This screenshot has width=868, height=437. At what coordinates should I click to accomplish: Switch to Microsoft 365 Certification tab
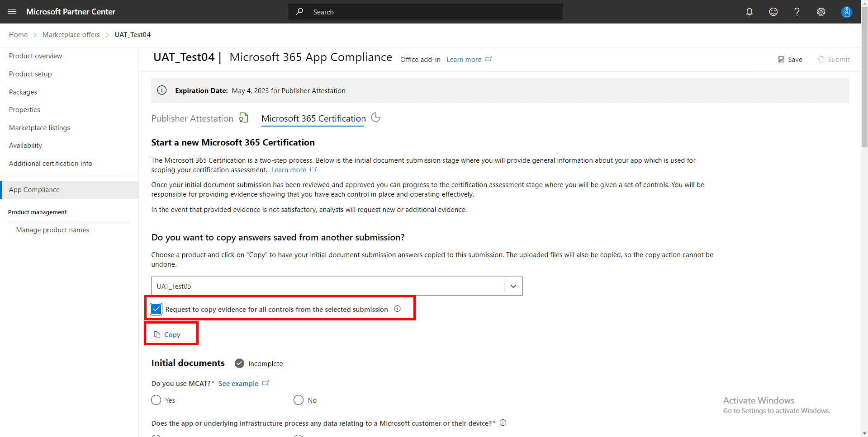tap(313, 118)
